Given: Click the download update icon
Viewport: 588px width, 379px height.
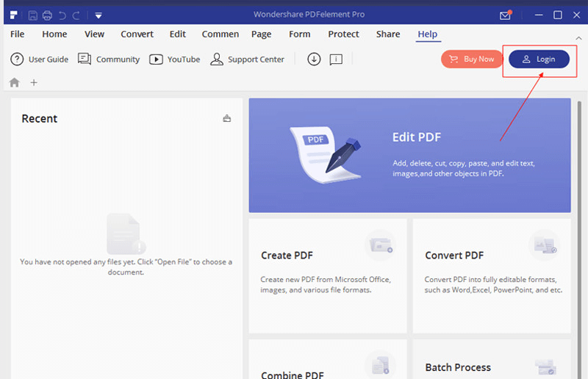Looking at the screenshot, I should pyautogui.click(x=314, y=59).
